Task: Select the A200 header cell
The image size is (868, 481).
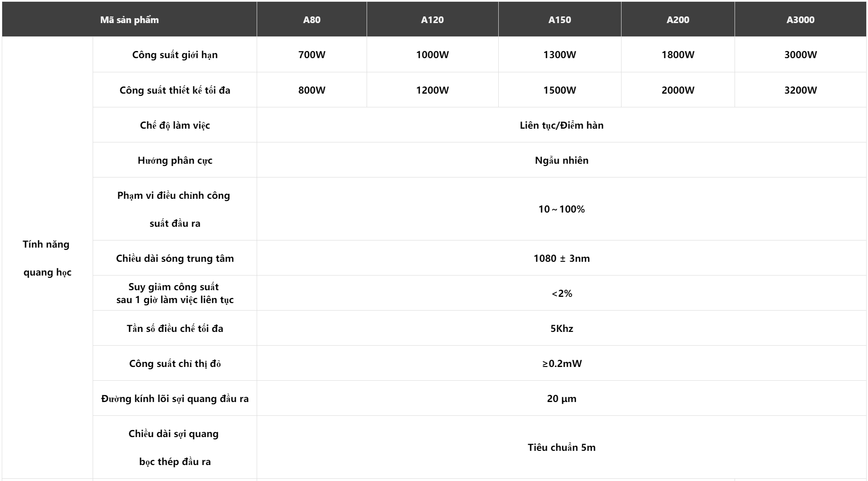Action: pyautogui.click(x=678, y=20)
